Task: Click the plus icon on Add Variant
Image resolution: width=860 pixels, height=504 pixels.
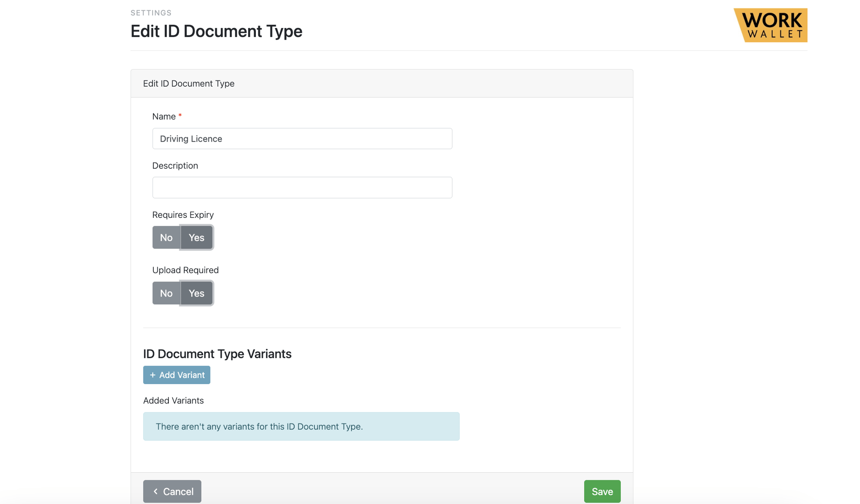Action: click(x=152, y=374)
